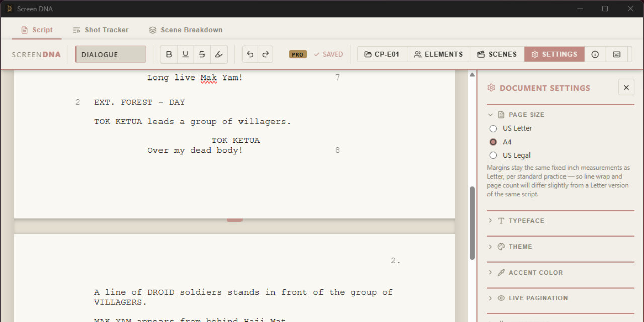The image size is (644, 322).
Task: Toggle strikethrough formatting
Action: (x=202, y=54)
